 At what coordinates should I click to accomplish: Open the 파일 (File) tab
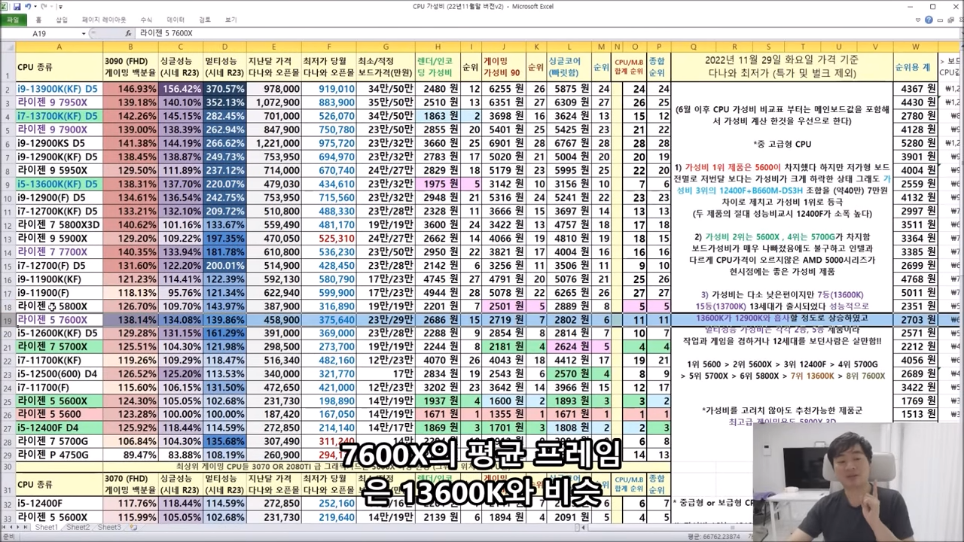pos(12,20)
